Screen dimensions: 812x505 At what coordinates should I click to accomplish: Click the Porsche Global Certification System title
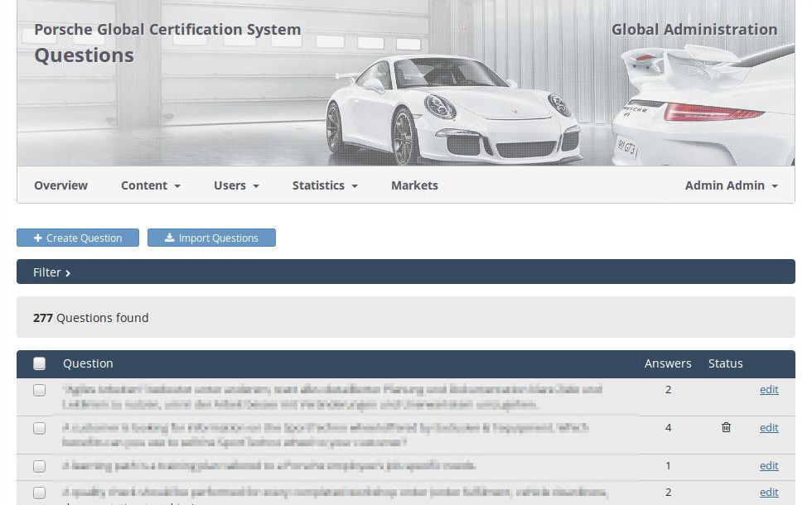(167, 30)
